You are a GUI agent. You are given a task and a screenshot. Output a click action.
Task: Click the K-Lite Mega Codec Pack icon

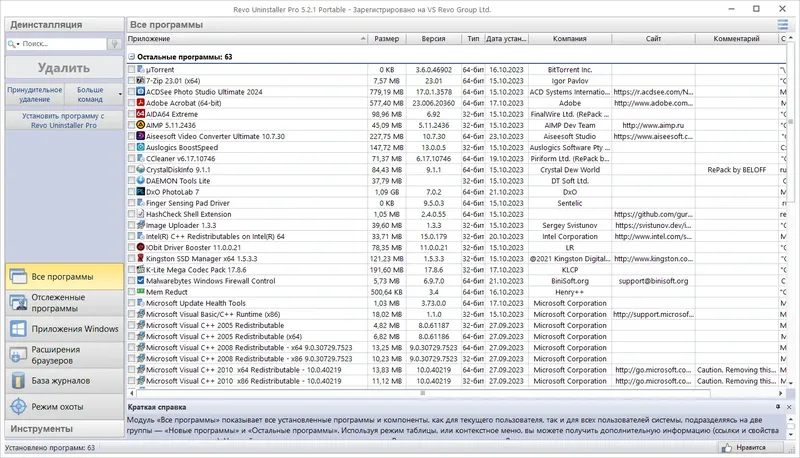point(141,270)
